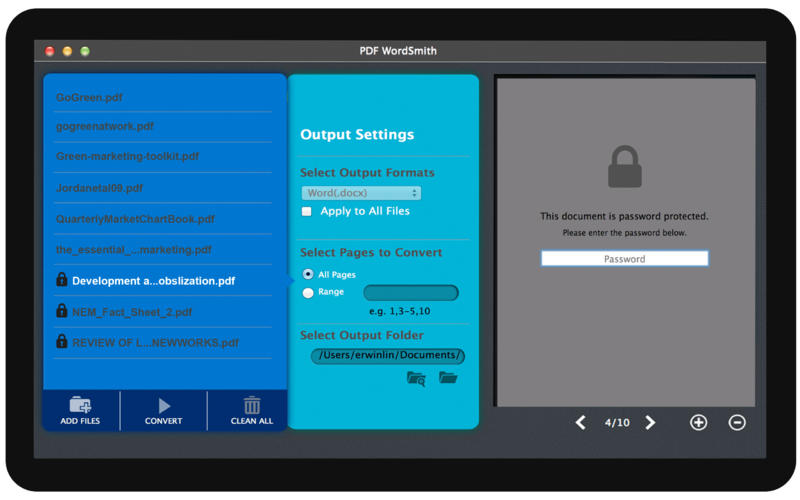This screenshot has height=500, width=800.
Task: Open the folder search icon under the output path
Action: (416, 379)
